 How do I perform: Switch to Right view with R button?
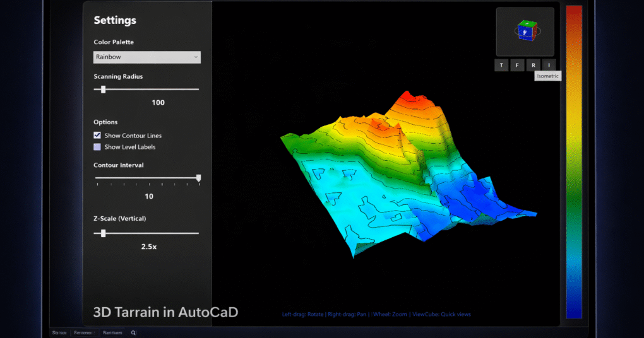point(534,65)
